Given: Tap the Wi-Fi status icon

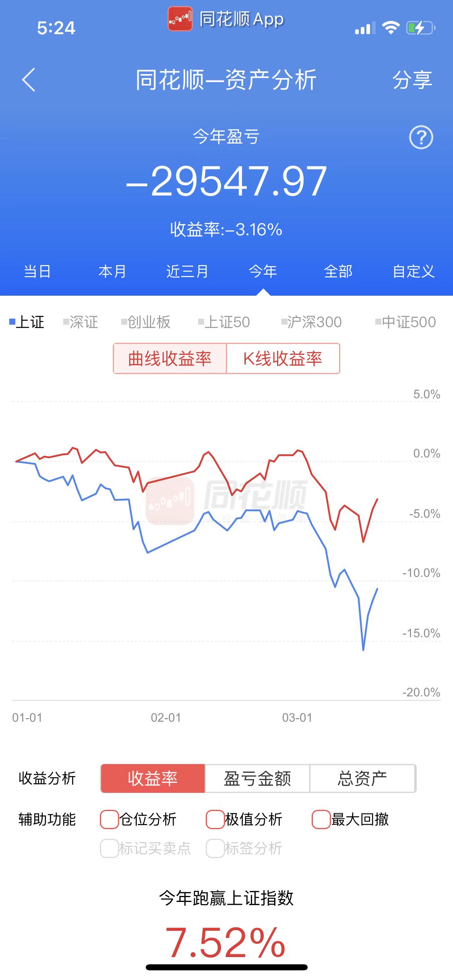Looking at the screenshot, I should 390,28.
